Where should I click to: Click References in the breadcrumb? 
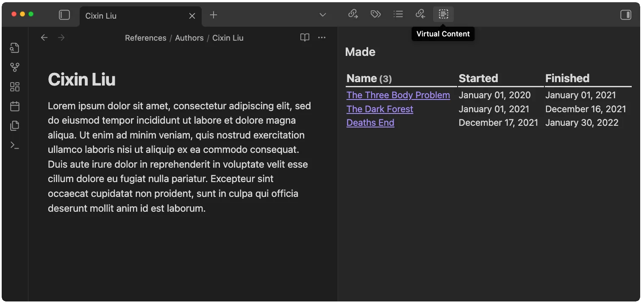[x=146, y=38]
